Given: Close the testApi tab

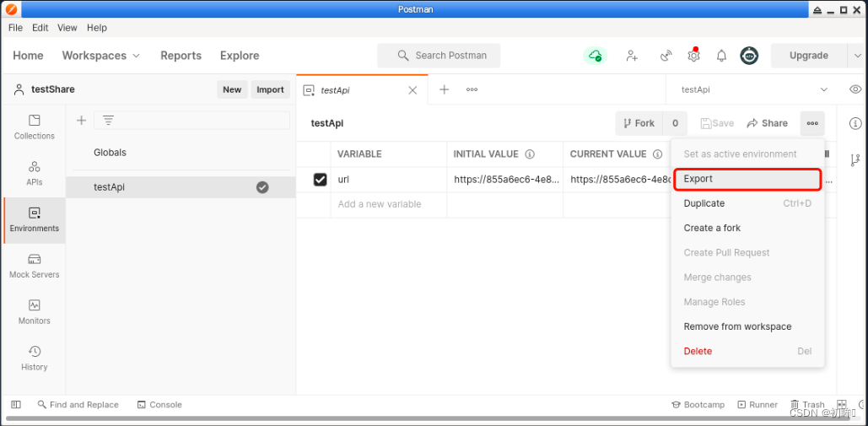Looking at the screenshot, I should (x=412, y=90).
